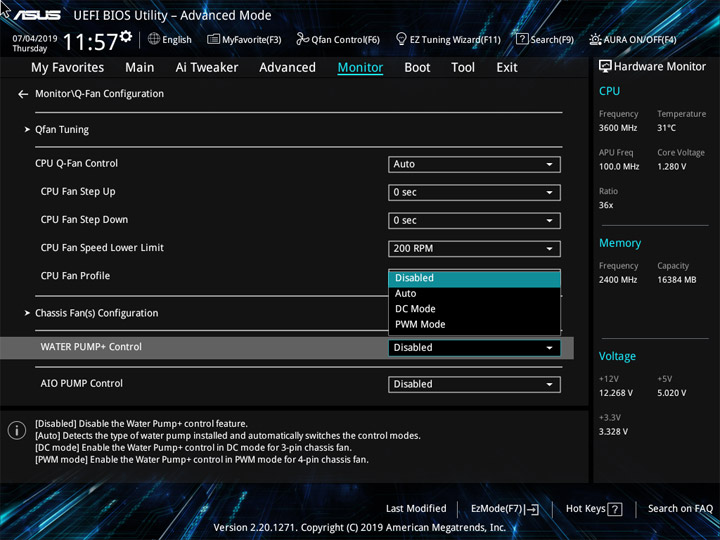Choose Auto in the open option list

[x=474, y=294]
